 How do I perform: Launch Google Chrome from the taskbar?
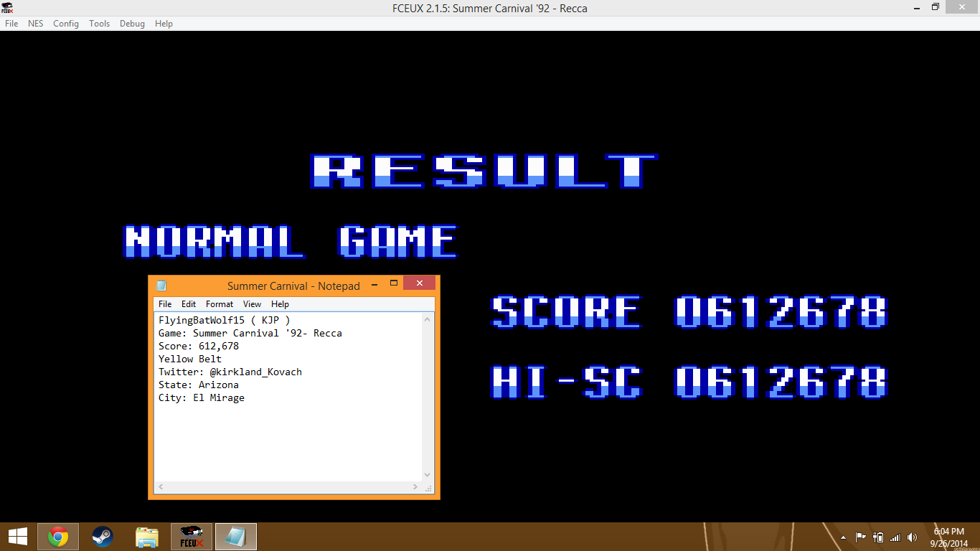click(58, 537)
